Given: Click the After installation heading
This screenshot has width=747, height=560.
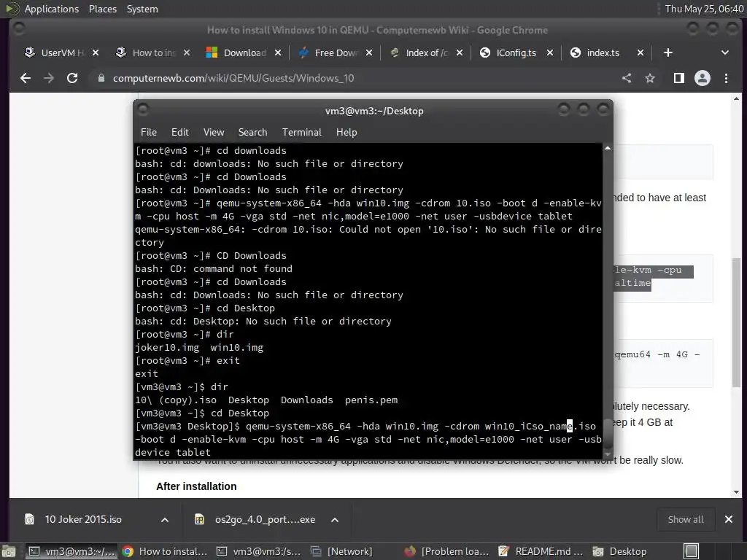Looking at the screenshot, I should [196, 486].
